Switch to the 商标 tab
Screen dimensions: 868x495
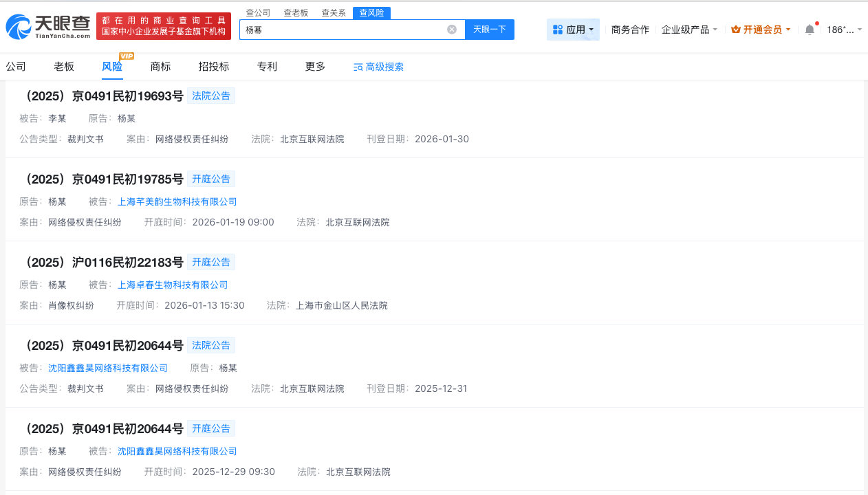160,67
